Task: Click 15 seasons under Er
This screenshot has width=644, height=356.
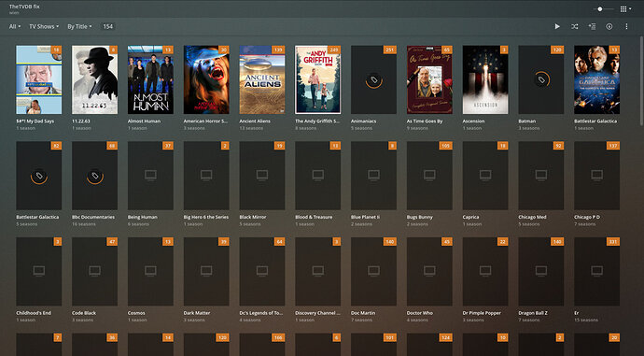Action: click(586, 320)
